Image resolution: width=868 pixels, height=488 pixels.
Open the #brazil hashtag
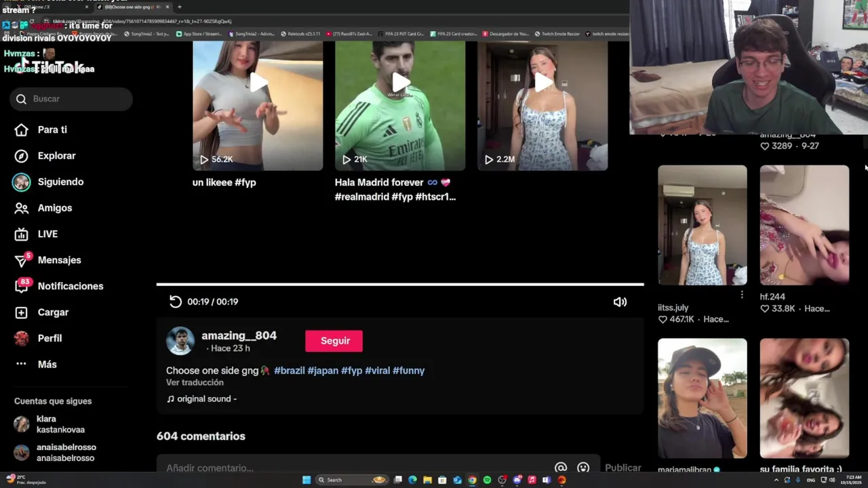(289, 371)
